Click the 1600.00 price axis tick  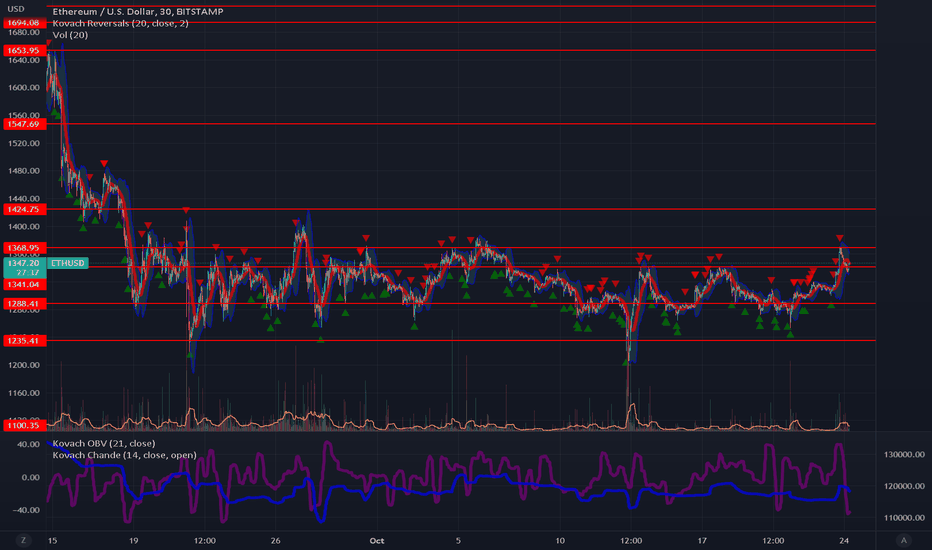24,87
